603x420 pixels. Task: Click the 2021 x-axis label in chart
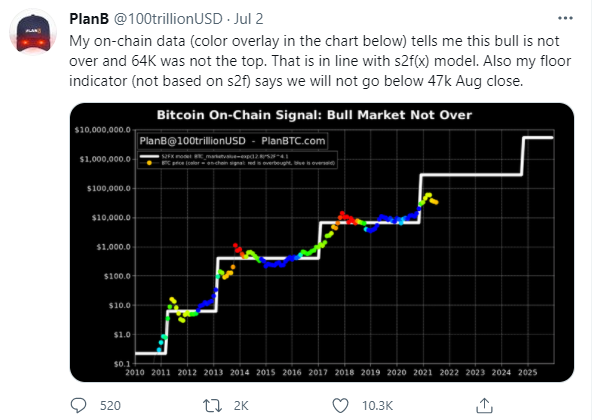(423, 372)
